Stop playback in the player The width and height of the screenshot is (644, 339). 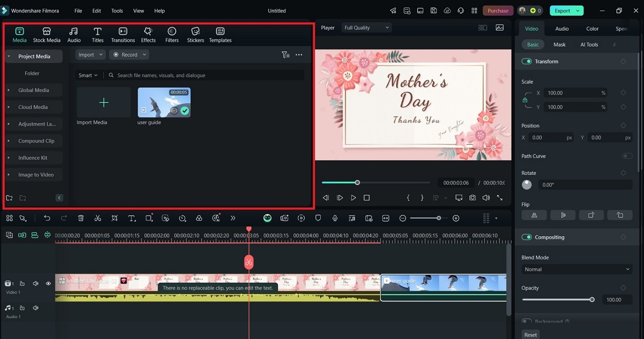367,198
